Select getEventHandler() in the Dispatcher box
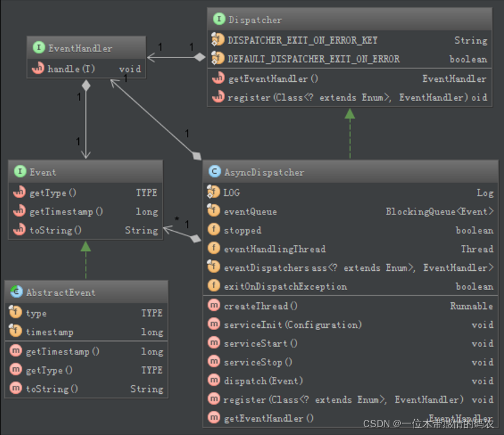 (273, 79)
